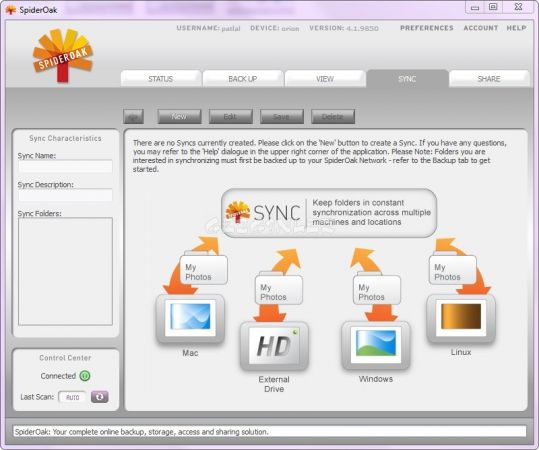Click the 'DEVICE:' text in the header
The width and height of the screenshot is (539, 450).
coord(265,28)
